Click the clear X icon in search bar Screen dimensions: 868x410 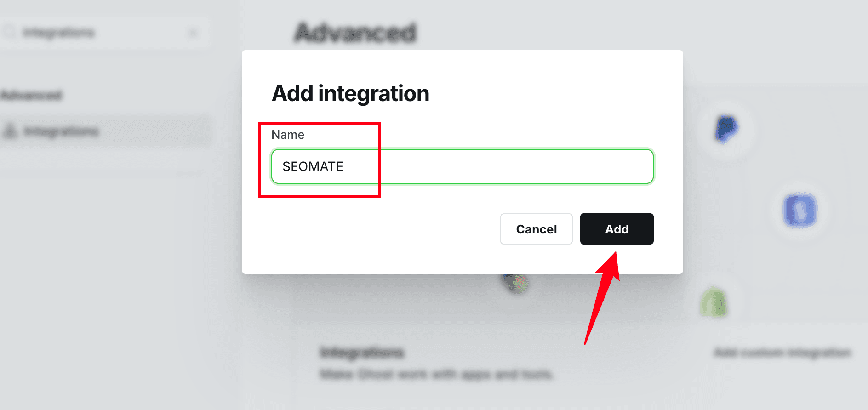194,32
